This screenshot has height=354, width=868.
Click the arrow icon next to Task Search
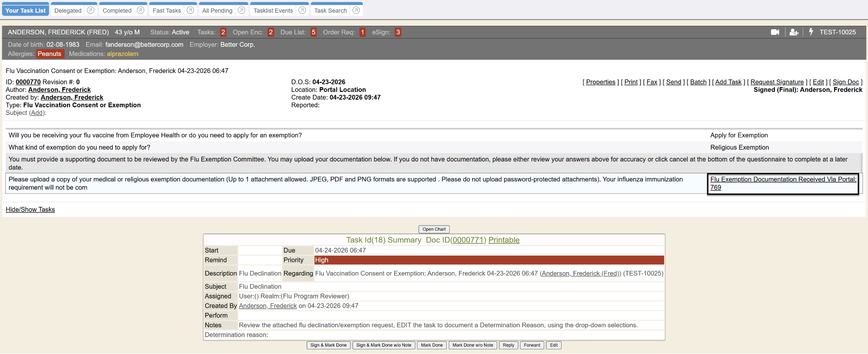point(356,10)
